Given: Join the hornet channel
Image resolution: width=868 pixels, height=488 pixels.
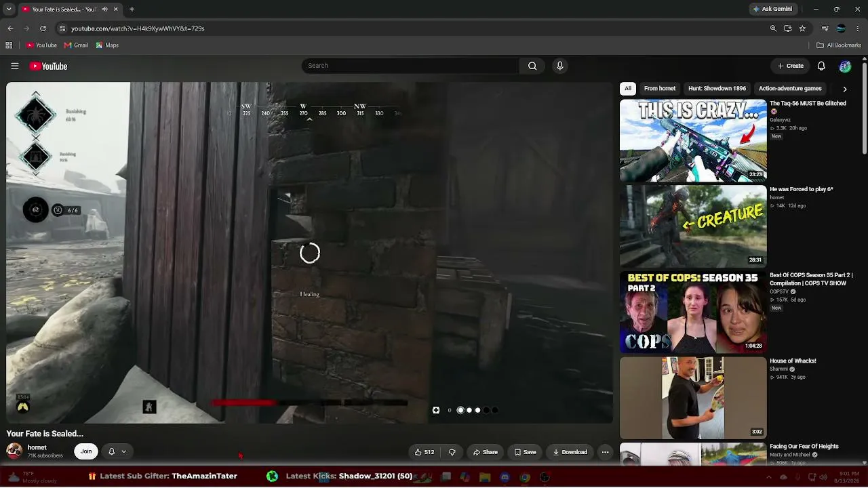Looking at the screenshot, I should [86, 451].
